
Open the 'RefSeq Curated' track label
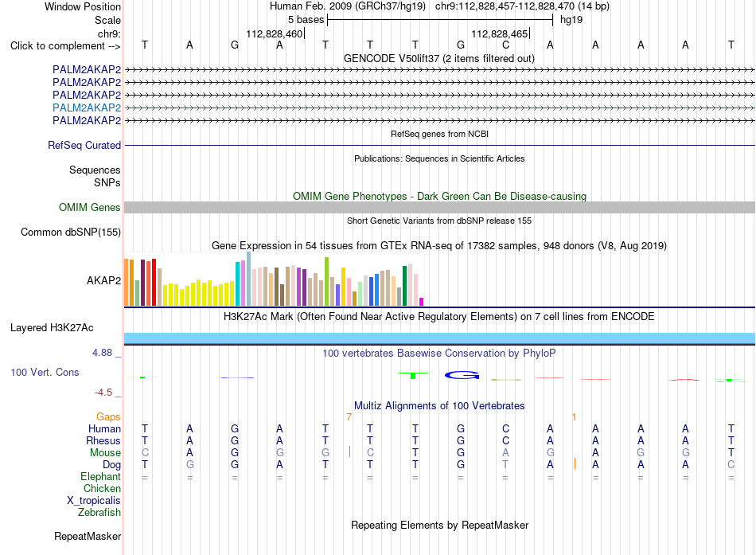(84, 145)
